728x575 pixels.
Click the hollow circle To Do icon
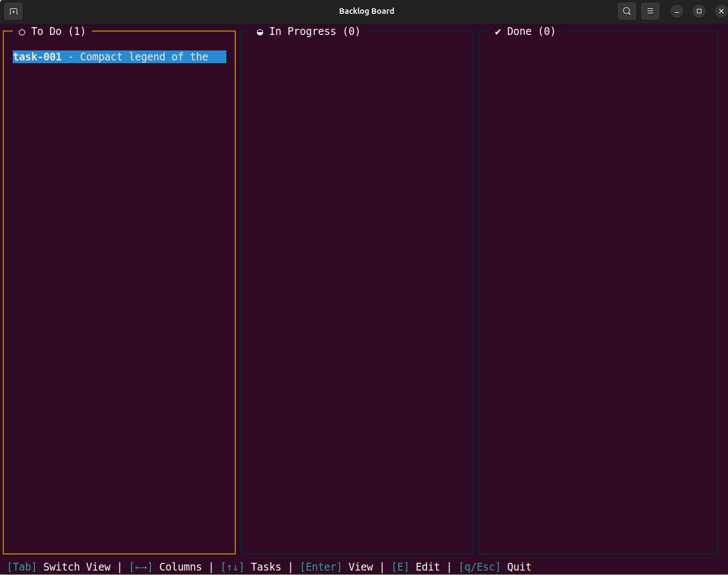click(x=22, y=32)
